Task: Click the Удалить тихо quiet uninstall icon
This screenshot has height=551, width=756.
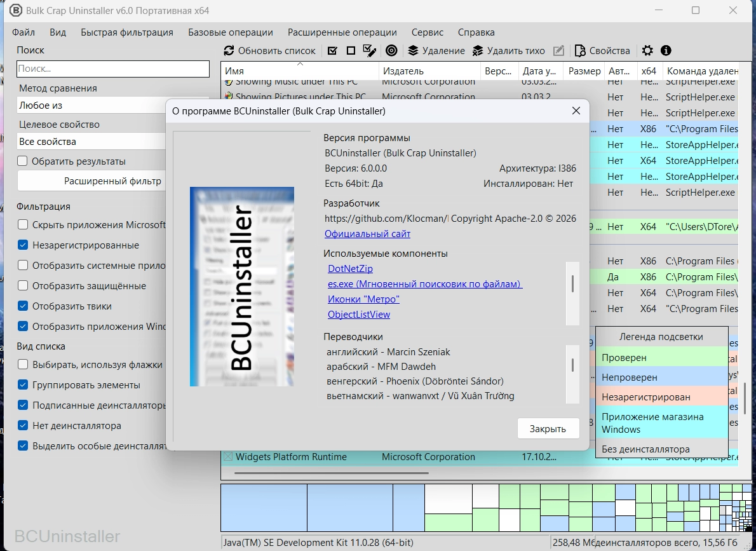Action: 477,51
